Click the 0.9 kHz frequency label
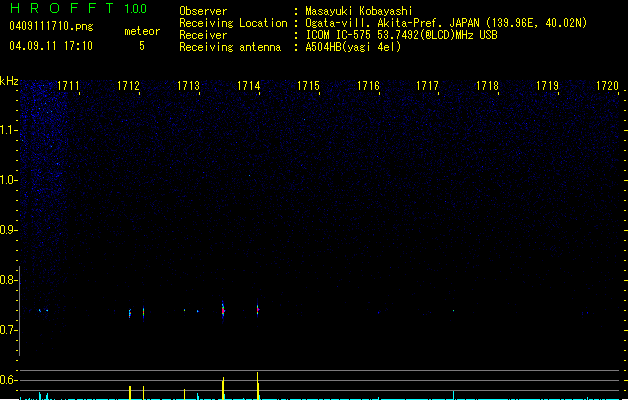The image size is (629, 400). [x=8, y=230]
